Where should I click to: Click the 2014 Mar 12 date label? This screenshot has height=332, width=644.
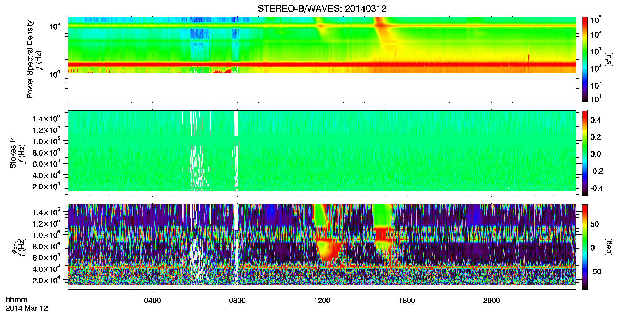(x=27, y=308)
